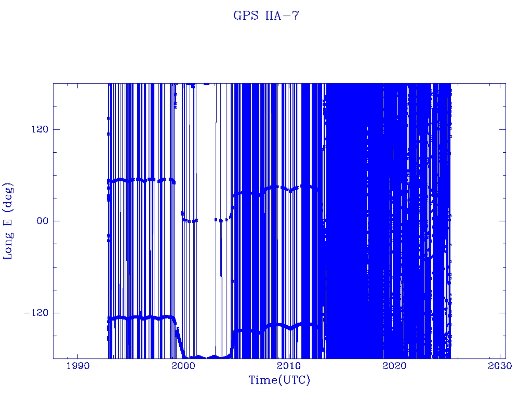Click the 120 y-axis tick label
Image resolution: width=532 pixels, height=399 pixels.
[x=40, y=129]
